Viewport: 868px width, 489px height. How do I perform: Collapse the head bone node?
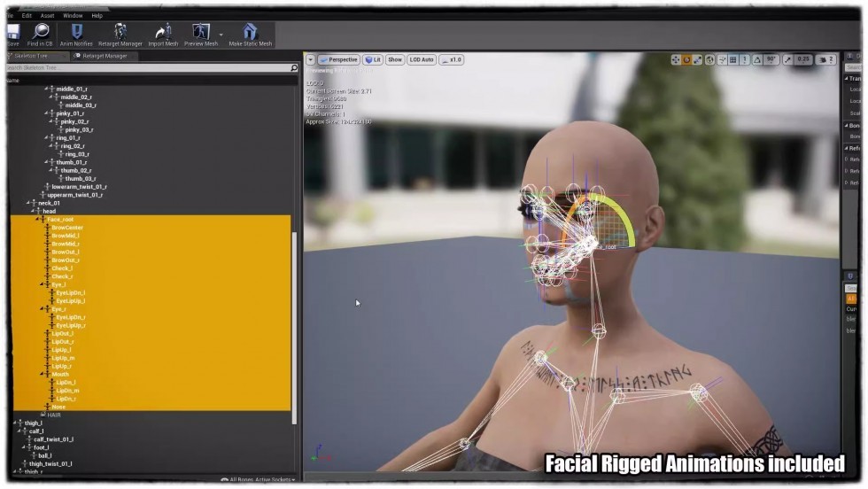click(x=33, y=211)
